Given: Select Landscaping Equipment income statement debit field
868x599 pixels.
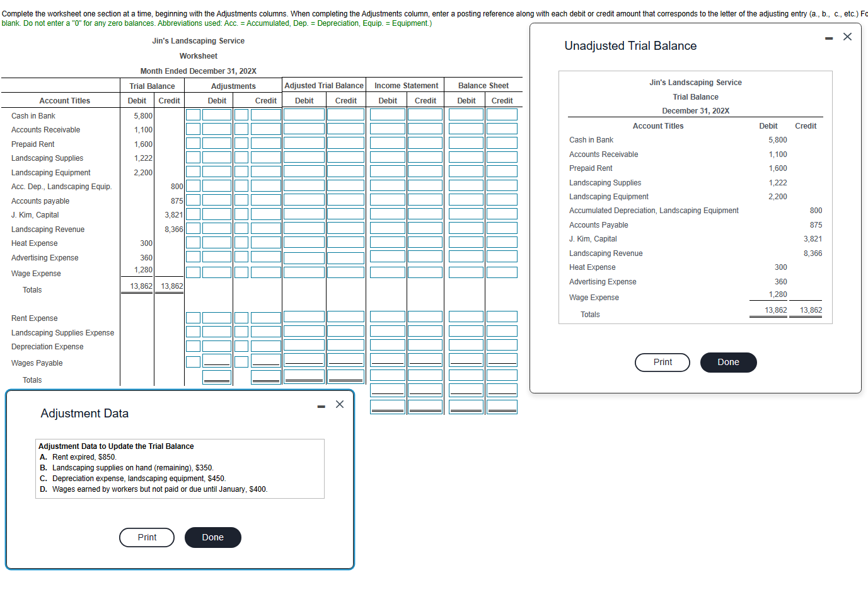Looking at the screenshot, I should coord(387,172).
